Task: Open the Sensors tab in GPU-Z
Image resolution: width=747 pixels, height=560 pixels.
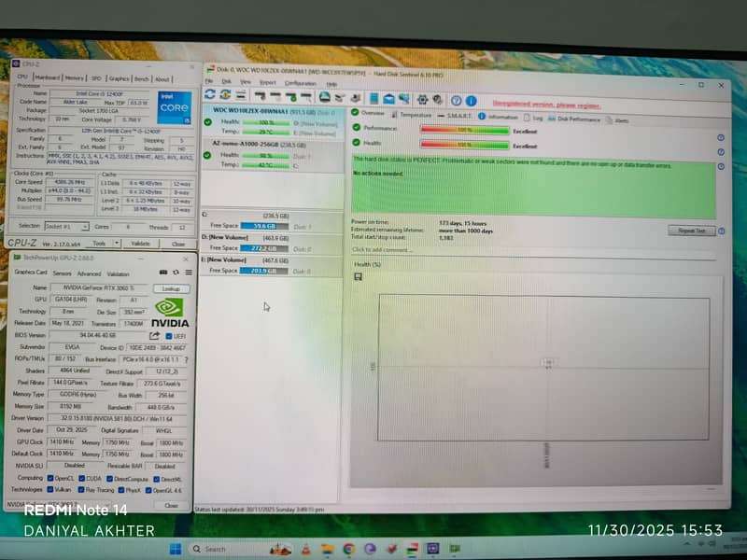Action: (x=63, y=273)
